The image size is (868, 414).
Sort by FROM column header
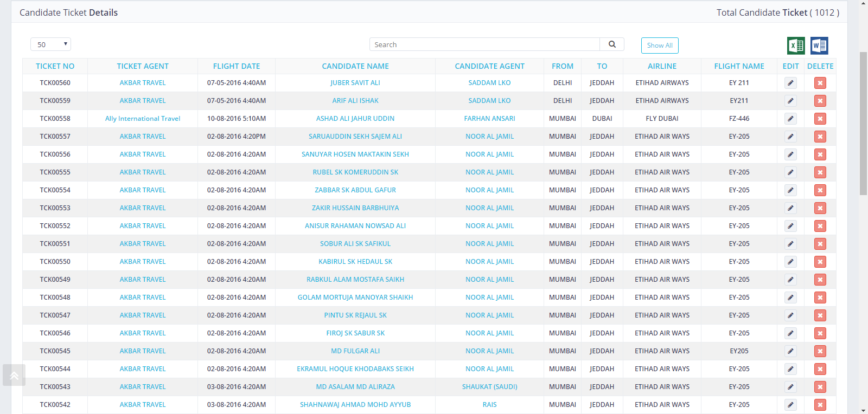tap(563, 66)
